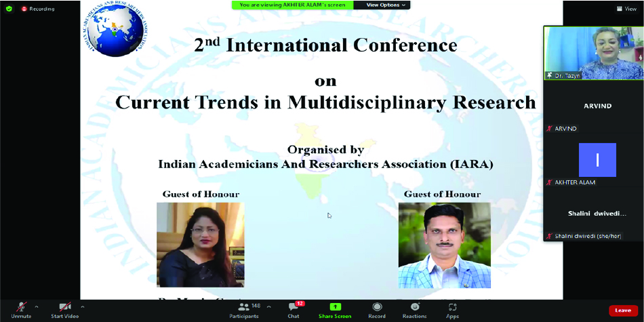644x322 pixels.
Task: Select the ARVIND participant tile
Action: tap(593, 106)
